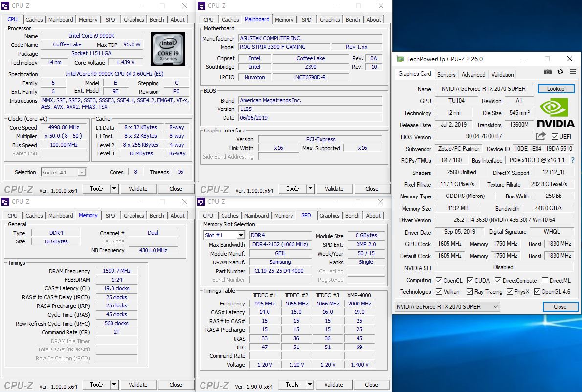Viewport: 582px width, 392px height.
Task: Click Close in the SPD window
Action: [371, 385]
